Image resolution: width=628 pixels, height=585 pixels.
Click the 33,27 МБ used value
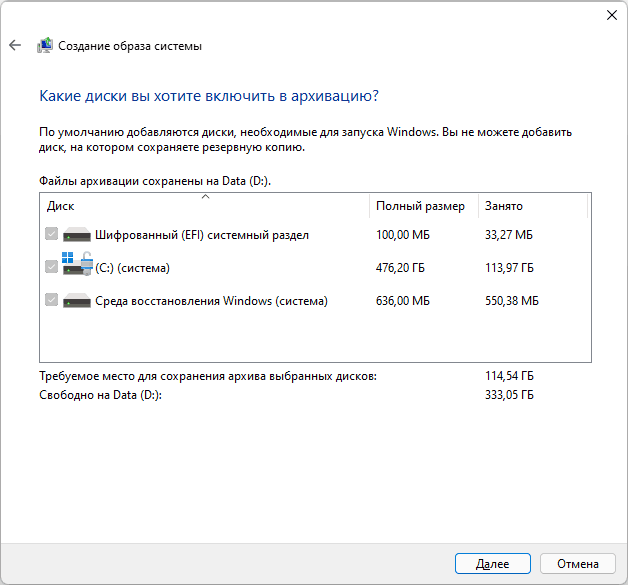point(509,235)
